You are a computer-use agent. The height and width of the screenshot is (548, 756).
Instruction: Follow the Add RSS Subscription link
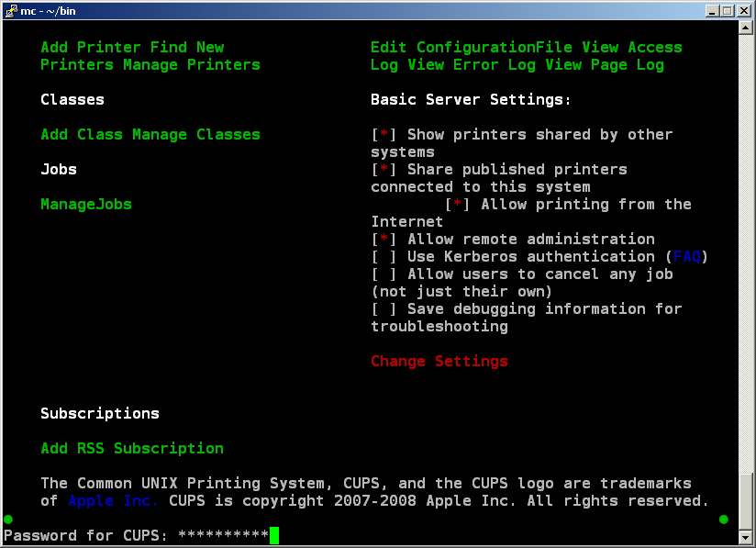pos(132,449)
